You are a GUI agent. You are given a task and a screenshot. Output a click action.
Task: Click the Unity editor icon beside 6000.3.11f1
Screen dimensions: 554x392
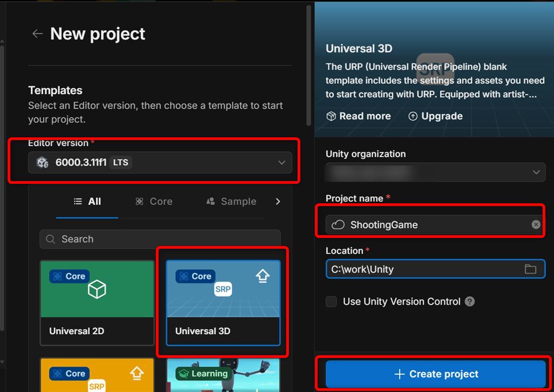42,162
